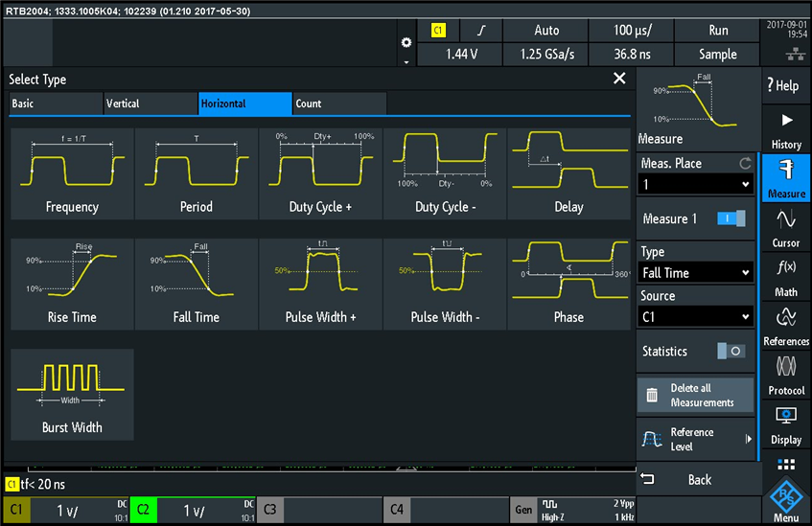Viewport: 812px width, 526px height.
Task: Toggle the Measure 1 switch off
Action: coord(731,219)
